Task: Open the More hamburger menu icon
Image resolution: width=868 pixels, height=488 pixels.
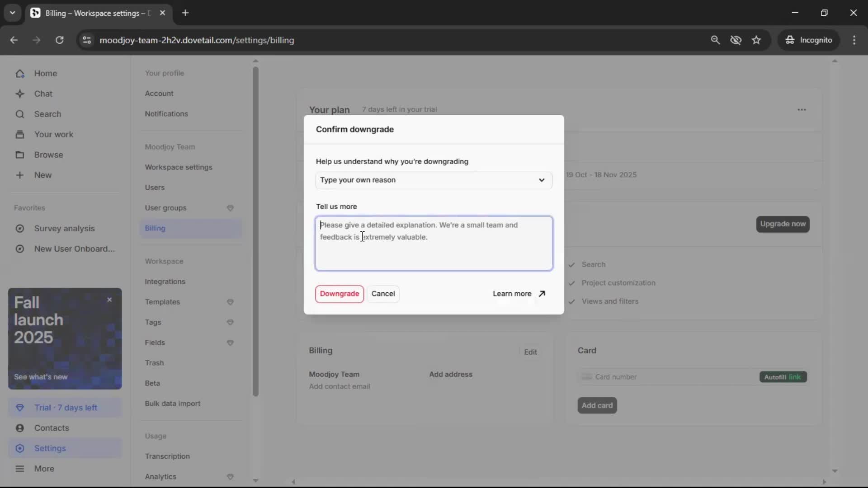Action: pos(20,469)
